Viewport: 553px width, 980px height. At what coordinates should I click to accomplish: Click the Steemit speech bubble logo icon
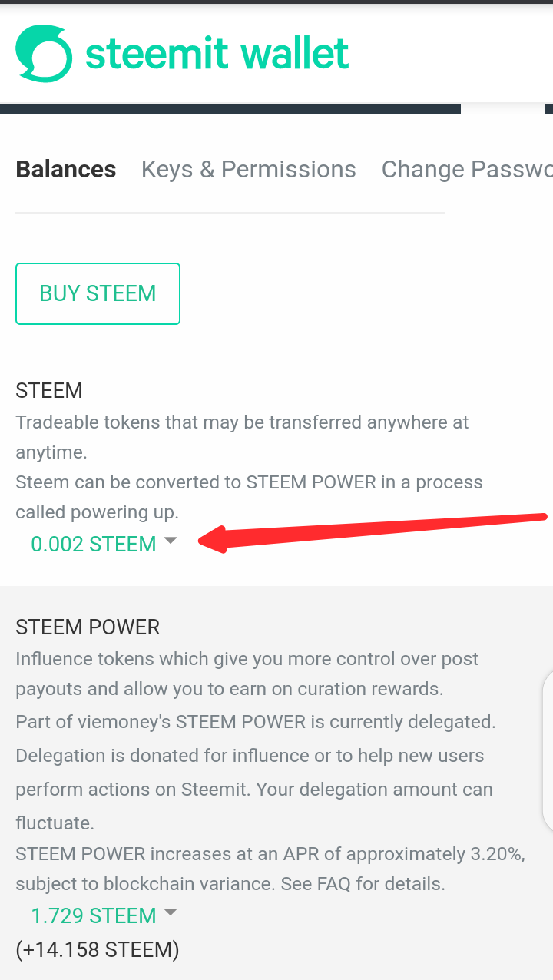[44, 53]
